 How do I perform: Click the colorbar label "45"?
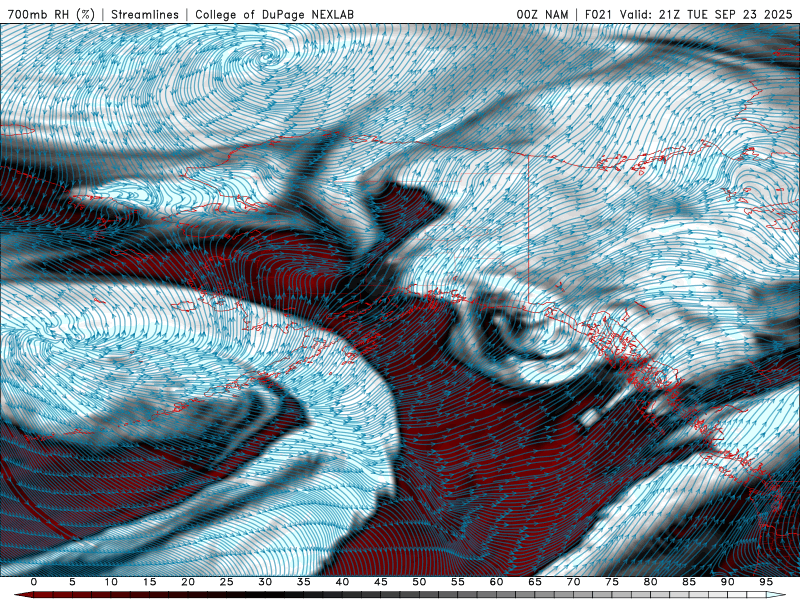coord(381,582)
